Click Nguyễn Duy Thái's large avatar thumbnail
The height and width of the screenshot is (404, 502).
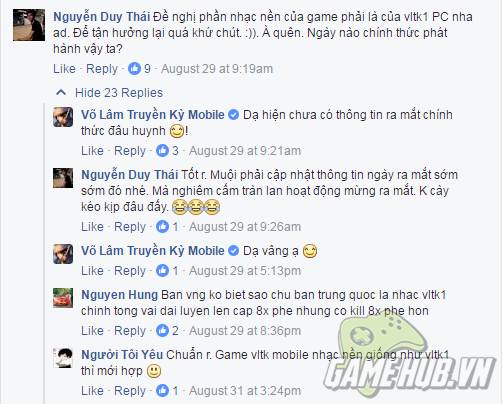[x=29, y=25]
